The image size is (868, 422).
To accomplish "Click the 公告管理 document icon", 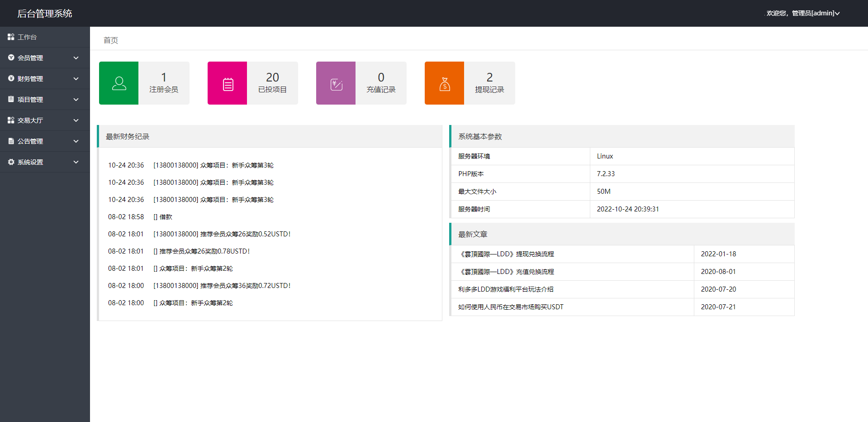I will (11, 141).
